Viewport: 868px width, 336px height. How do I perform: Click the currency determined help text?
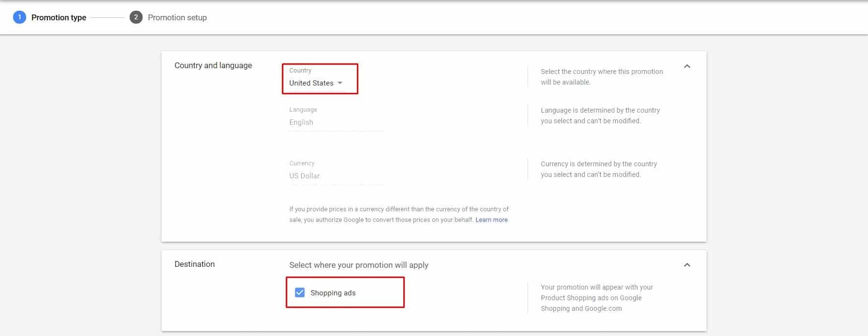pyautogui.click(x=598, y=169)
